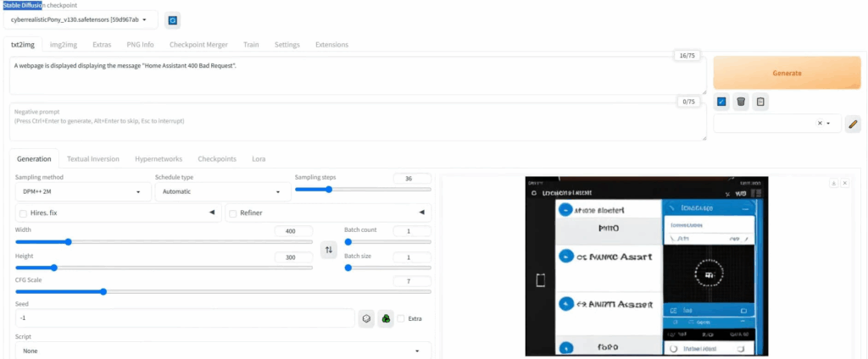
Task: Enable the Hires. fix checkbox
Action: pyautogui.click(x=22, y=213)
